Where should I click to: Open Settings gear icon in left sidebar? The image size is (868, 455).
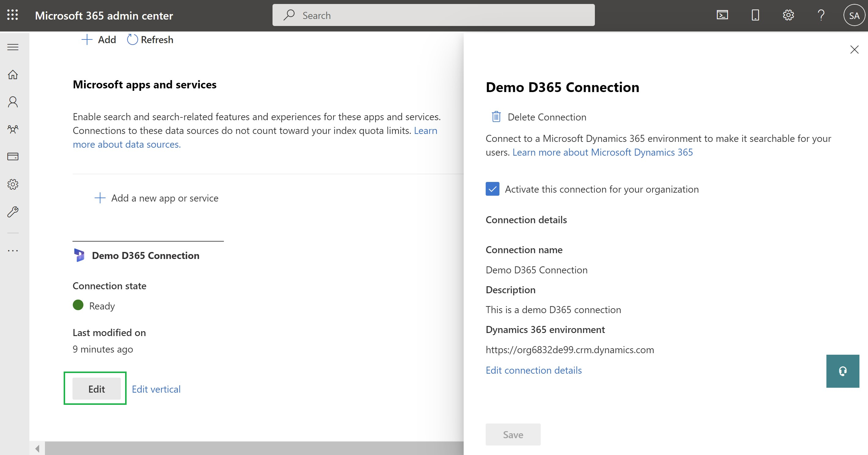coord(13,184)
